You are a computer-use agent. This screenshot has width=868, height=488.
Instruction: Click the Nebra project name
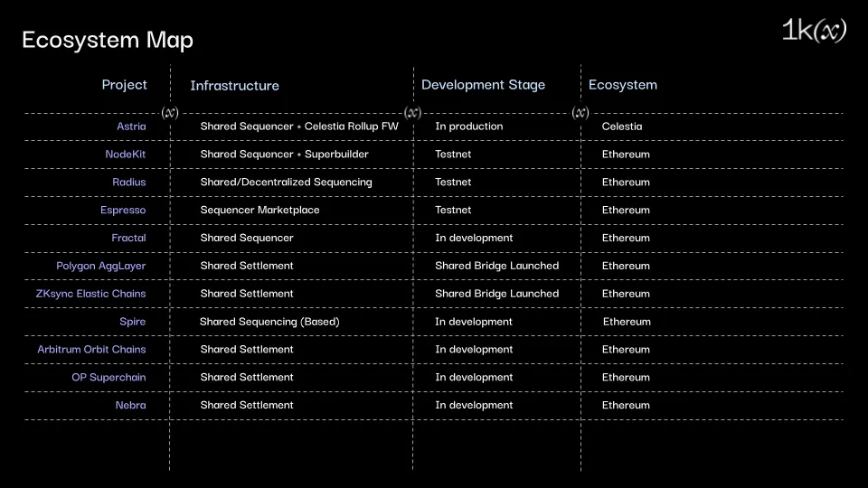coord(130,406)
